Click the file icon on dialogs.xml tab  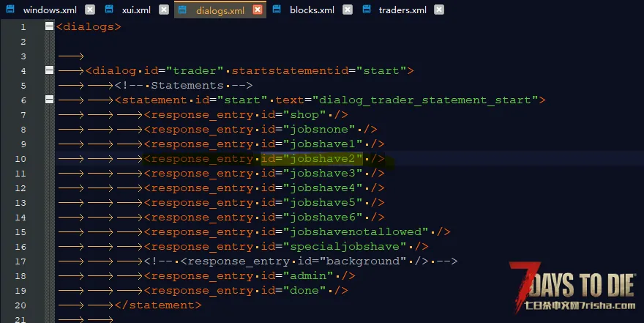[x=184, y=10]
